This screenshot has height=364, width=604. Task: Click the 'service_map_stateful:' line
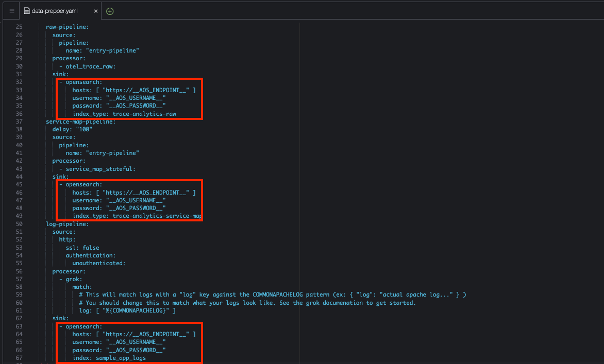pos(97,169)
